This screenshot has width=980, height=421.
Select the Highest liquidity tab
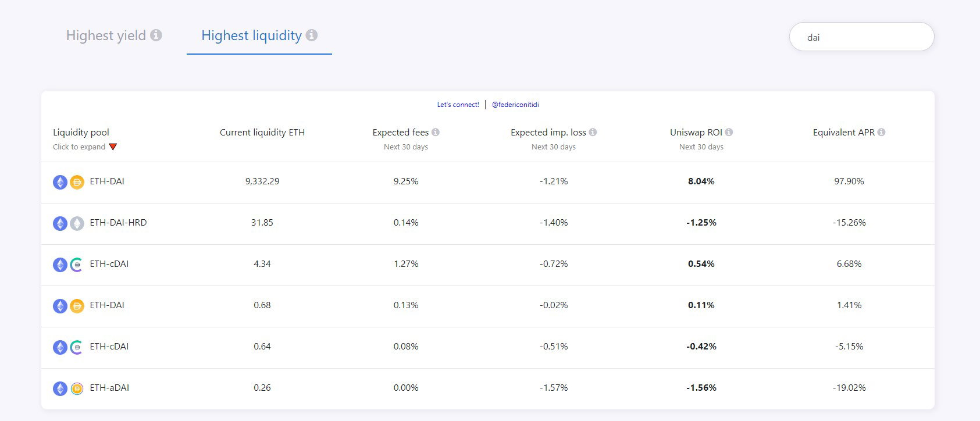251,35
